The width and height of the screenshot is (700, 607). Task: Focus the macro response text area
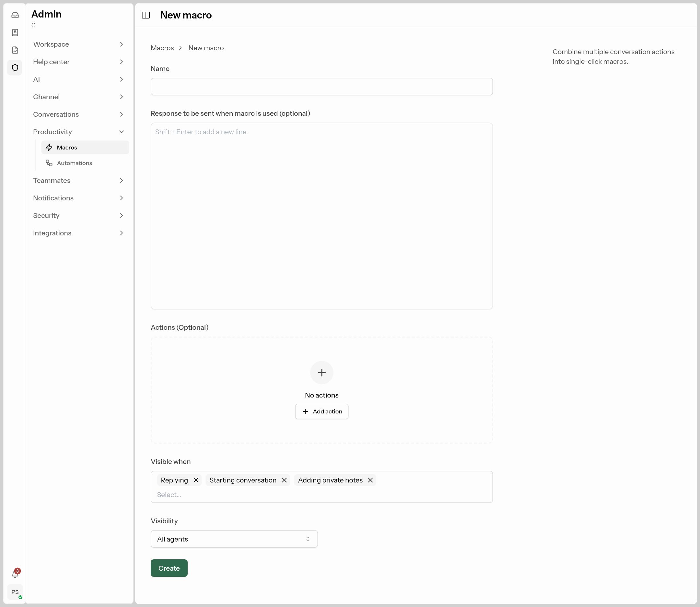[321, 216]
